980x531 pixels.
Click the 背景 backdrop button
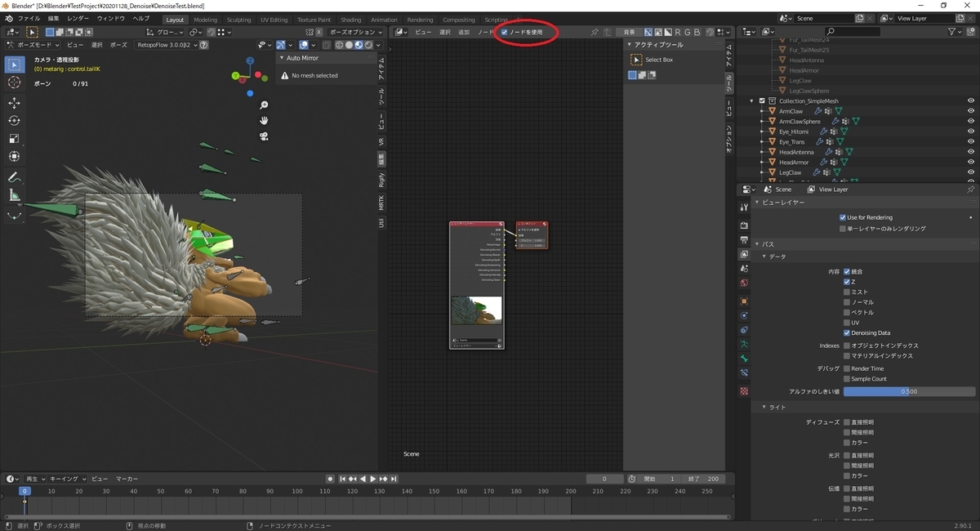pos(629,32)
